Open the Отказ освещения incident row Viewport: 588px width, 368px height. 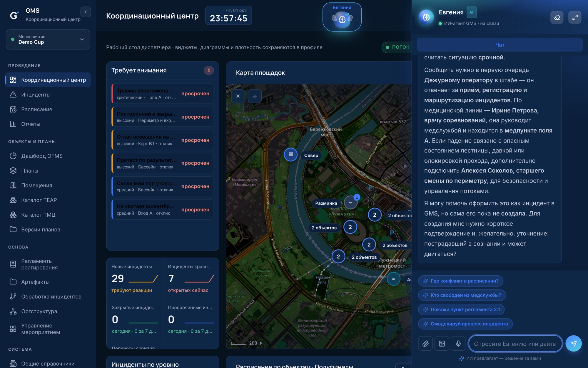pos(163,140)
